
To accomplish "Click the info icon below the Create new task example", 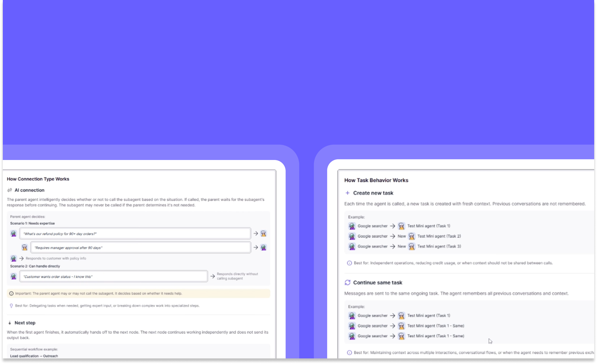I will [349, 263].
